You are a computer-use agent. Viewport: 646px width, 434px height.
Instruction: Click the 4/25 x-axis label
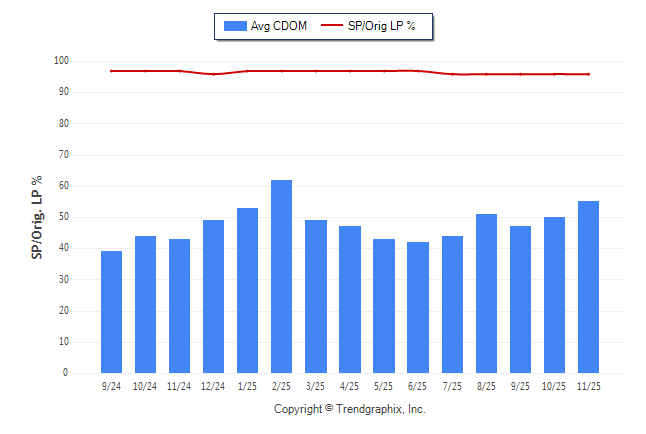(349, 386)
